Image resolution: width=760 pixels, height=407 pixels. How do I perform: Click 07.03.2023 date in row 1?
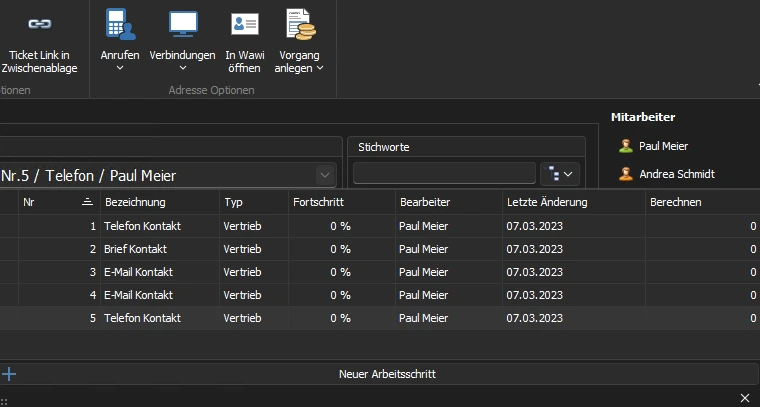(535, 226)
